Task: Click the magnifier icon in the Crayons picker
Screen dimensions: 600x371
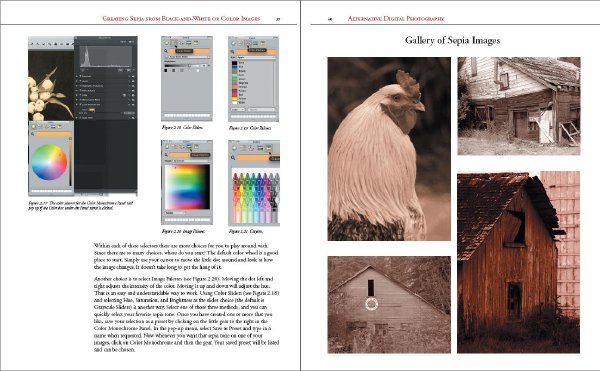Action: coord(233,158)
